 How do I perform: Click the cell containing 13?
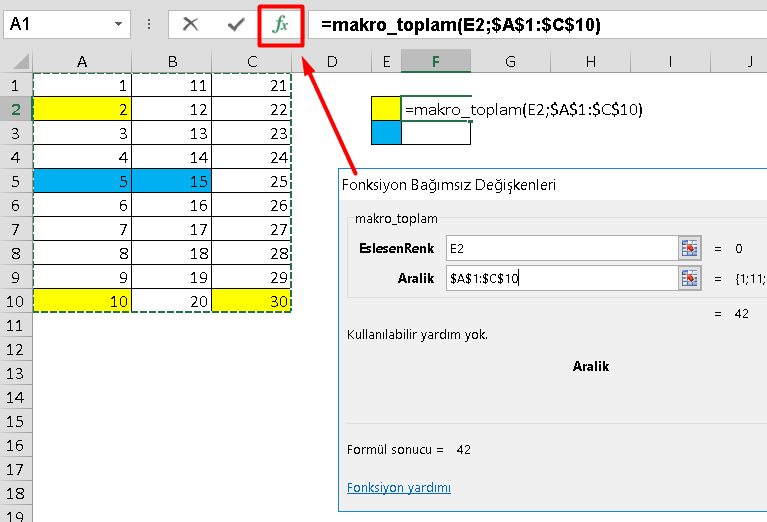172,133
